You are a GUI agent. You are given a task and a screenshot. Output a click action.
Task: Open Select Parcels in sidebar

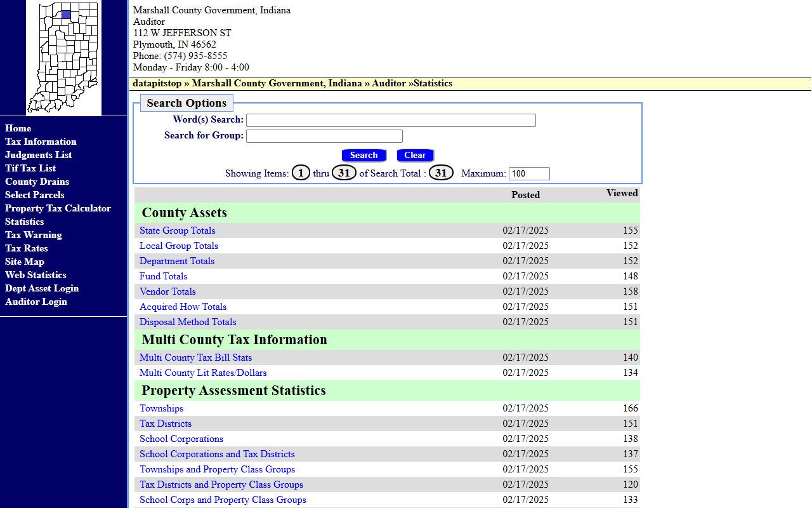[x=34, y=195]
